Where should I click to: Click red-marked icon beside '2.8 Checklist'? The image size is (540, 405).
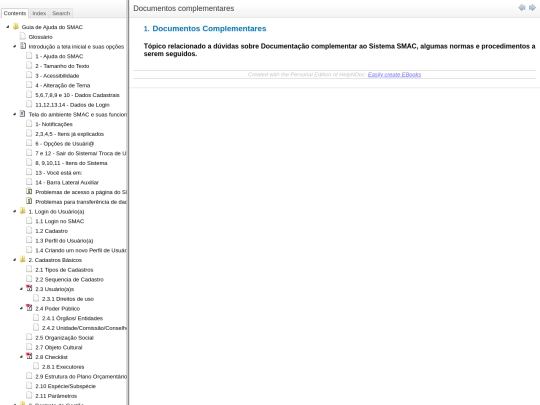pos(29,356)
